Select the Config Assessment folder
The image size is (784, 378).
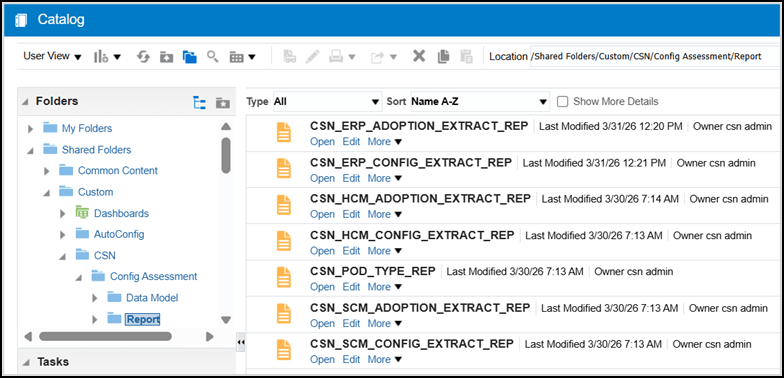(154, 276)
